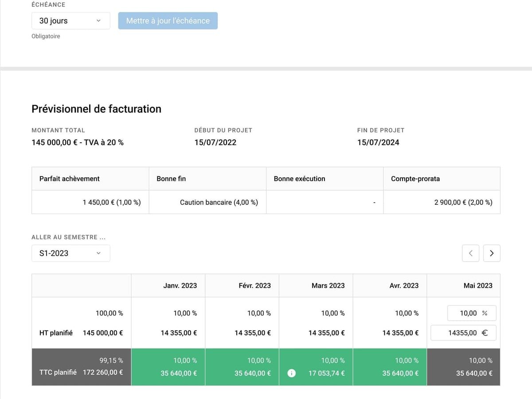The height and width of the screenshot is (399, 532).
Task: Select the Mai 2023 column header
Action: point(478,286)
